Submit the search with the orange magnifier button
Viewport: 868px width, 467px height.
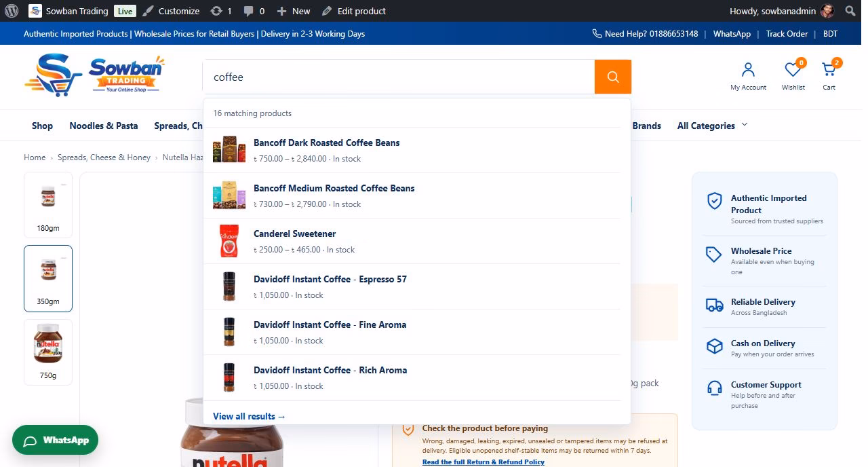pos(613,77)
